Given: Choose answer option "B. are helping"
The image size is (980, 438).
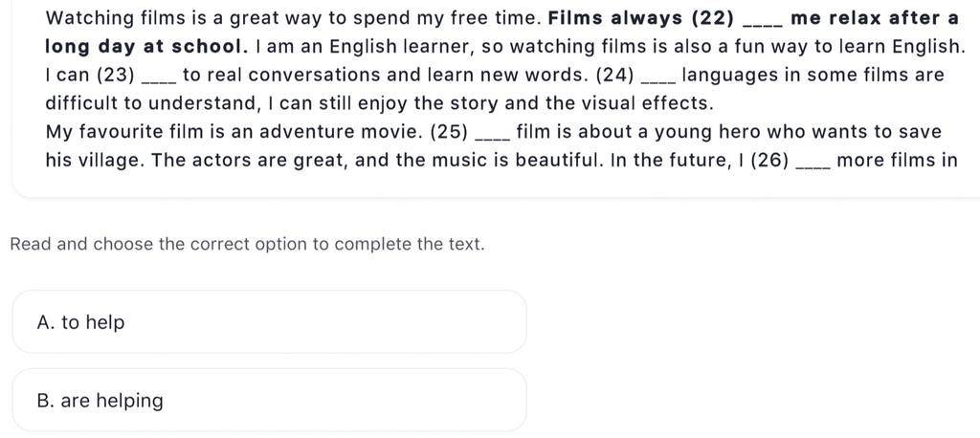Looking at the screenshot, I should click(x=269, y=400).
